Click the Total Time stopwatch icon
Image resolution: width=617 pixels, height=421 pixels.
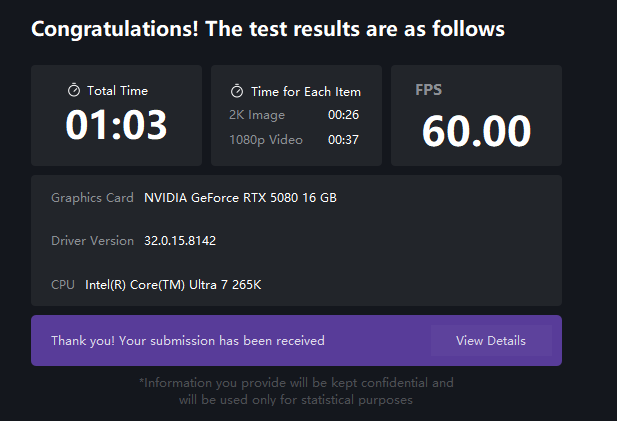73,91
